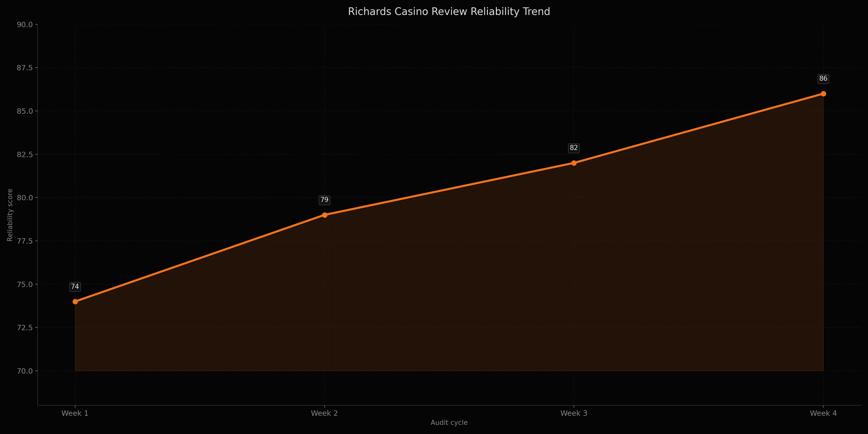
Task: Select the annotation label showing 74
Action: point(75,287)
